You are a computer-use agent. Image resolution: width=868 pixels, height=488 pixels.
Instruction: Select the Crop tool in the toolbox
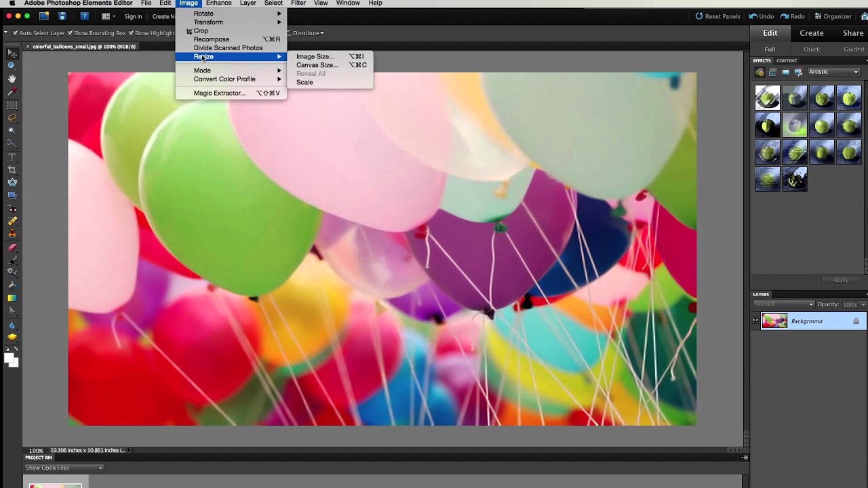click(12, 170)
